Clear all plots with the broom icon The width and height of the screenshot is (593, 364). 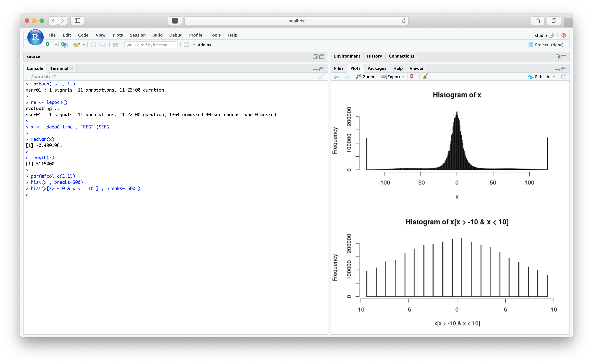[425, 77]
